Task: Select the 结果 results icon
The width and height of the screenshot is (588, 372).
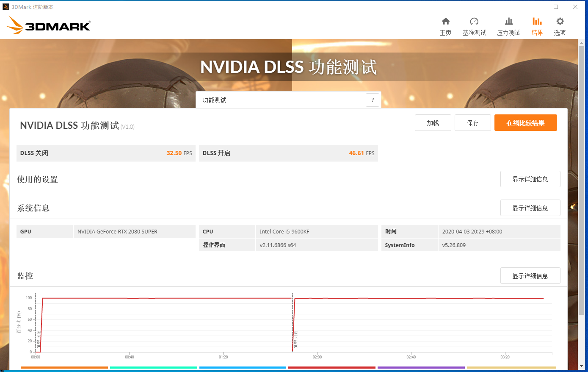Action: coord(537,25)
